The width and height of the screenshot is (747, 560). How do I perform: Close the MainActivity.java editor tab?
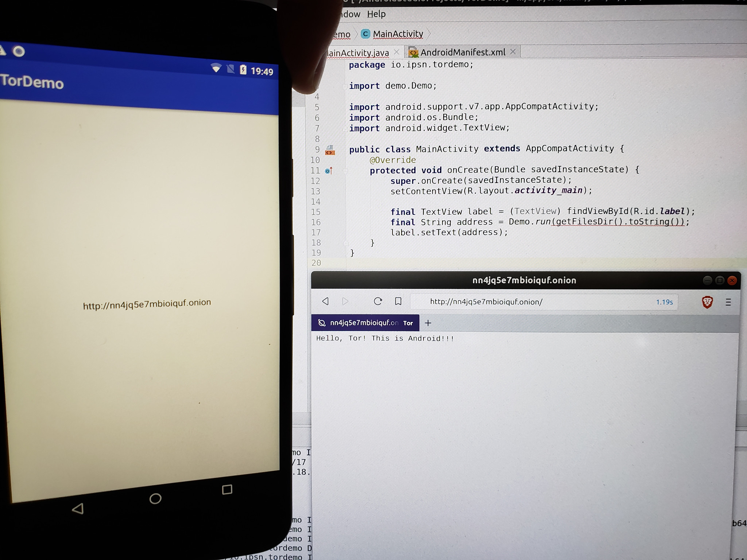pyautogui.click(x=396, y=52)
